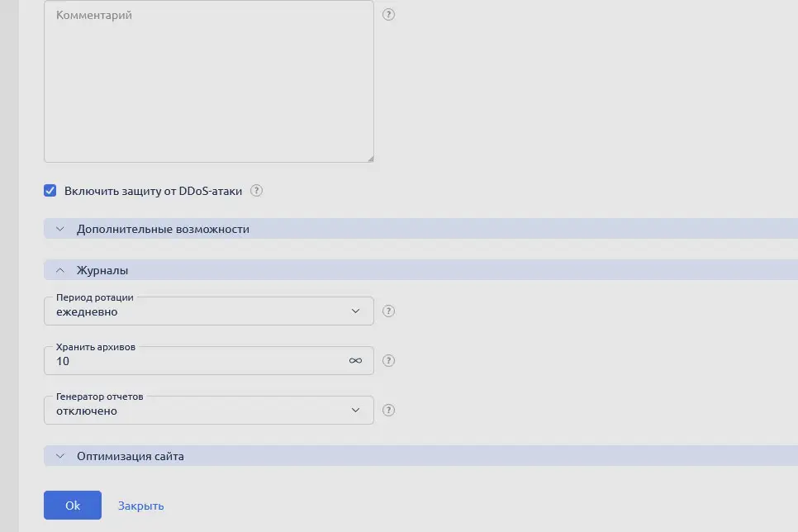
Task: Click the Ok button
Action: pos(72,505)
